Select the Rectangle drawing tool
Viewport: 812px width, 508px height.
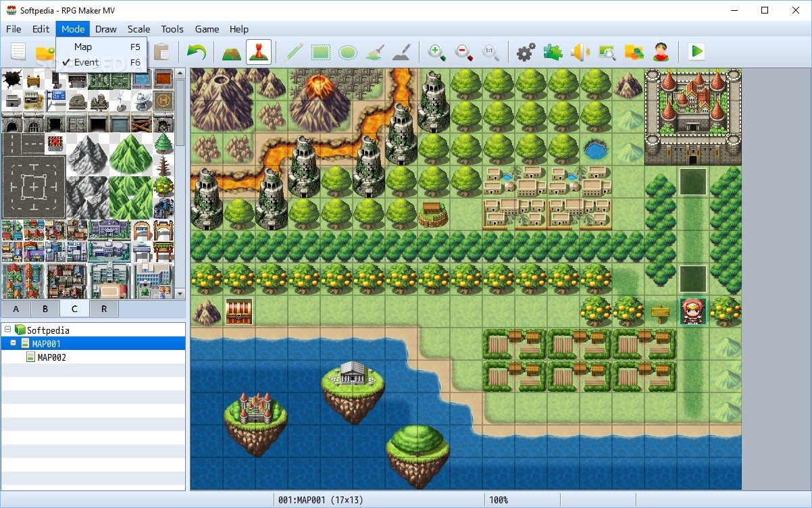[x=321, y=52]
